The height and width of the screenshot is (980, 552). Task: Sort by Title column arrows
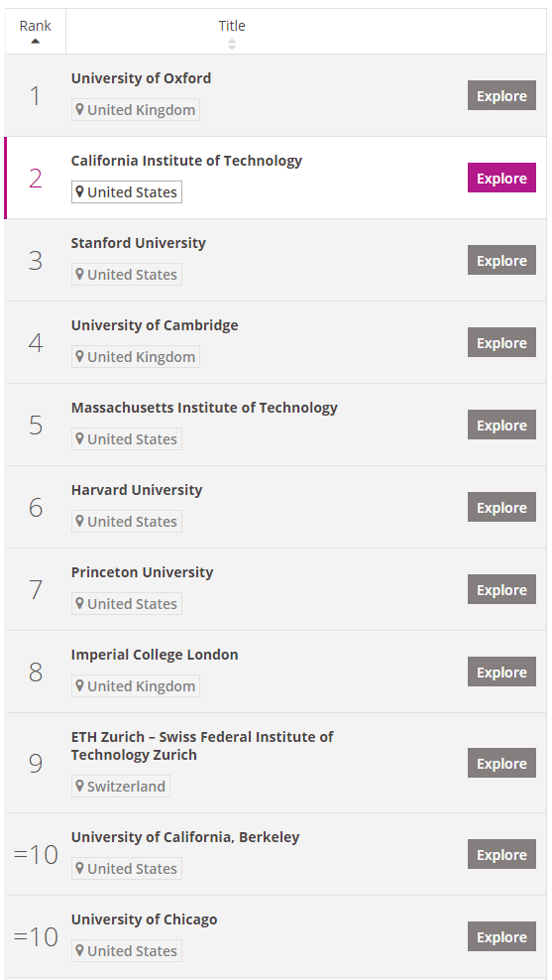pyautogui.click(x=232, y=44)
